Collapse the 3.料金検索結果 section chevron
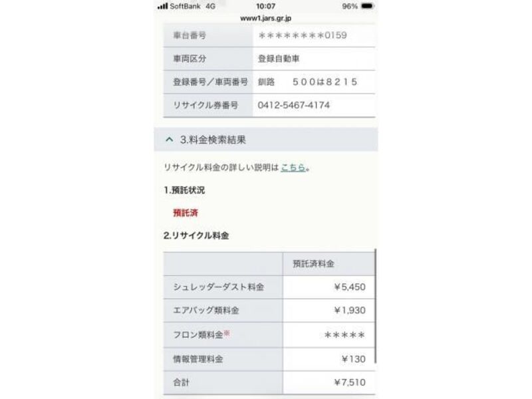Image resolution: width=532 pixels, height=399 pixels. coord(170,140)
